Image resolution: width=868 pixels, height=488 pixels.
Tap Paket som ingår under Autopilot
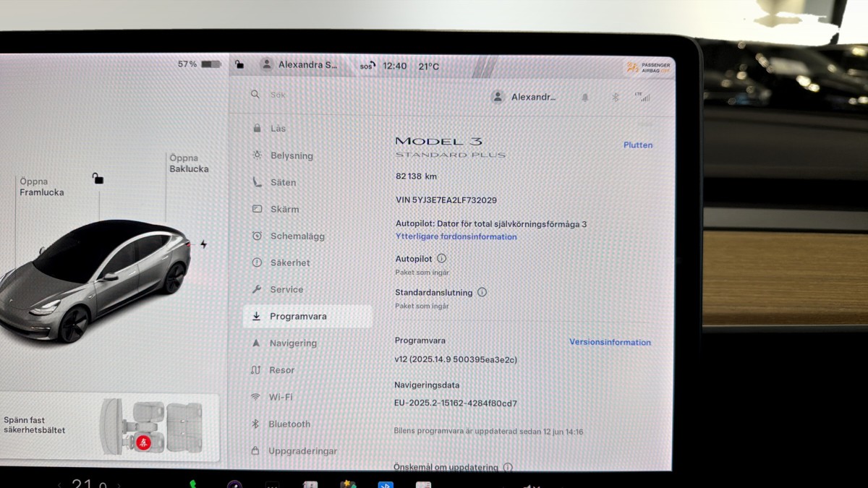(x=422, y=273)
